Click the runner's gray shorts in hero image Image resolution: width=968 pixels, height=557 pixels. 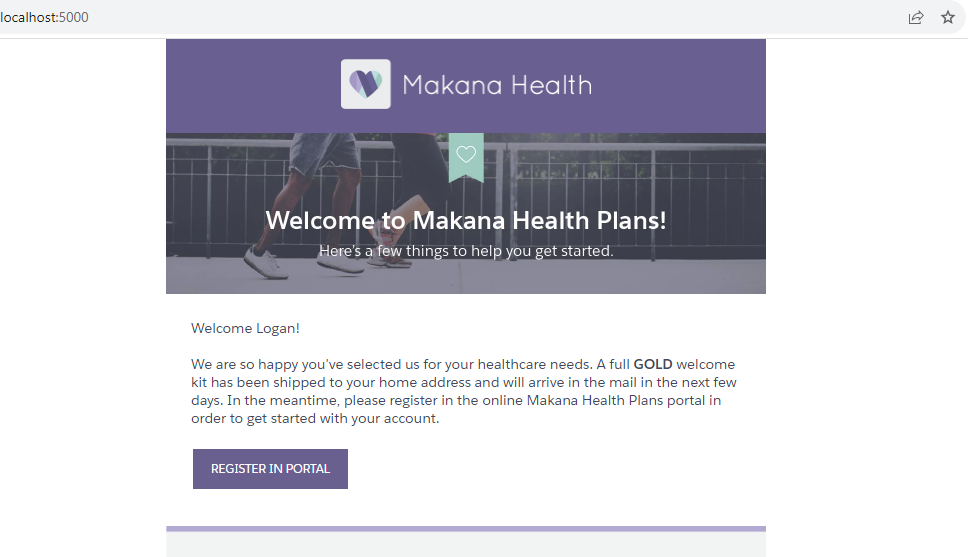(325, 151)
